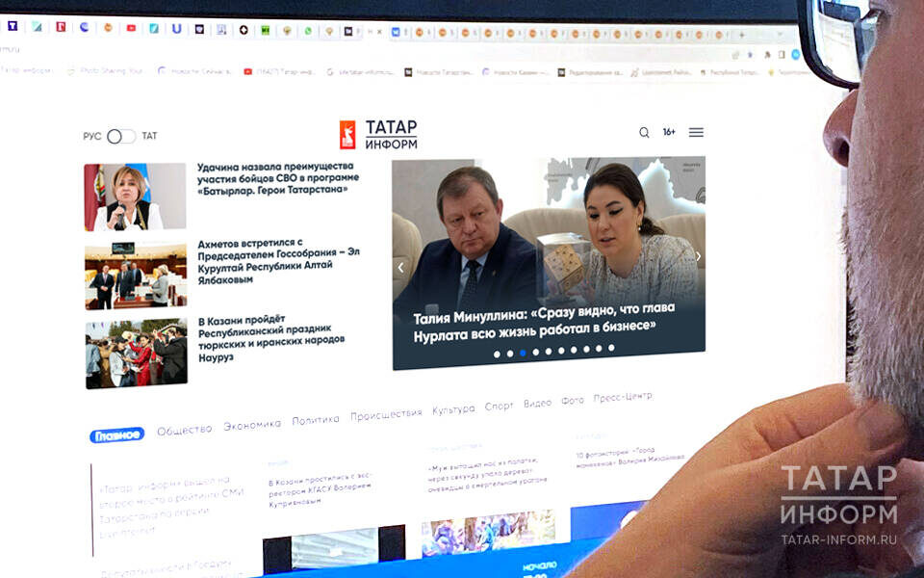Select the third carousel pagination dot
The image size is (924, 578).
522,353
